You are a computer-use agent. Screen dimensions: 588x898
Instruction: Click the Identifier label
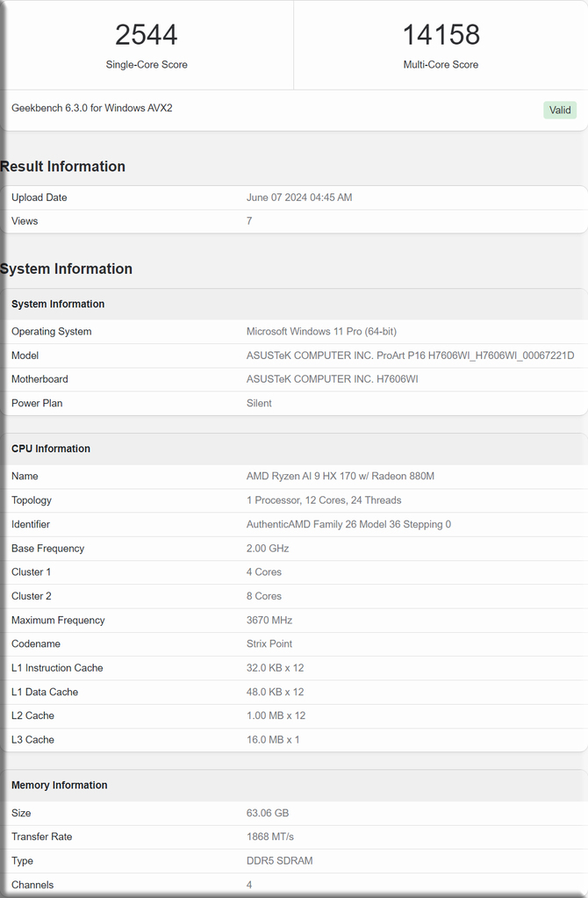tap(31, 525)
